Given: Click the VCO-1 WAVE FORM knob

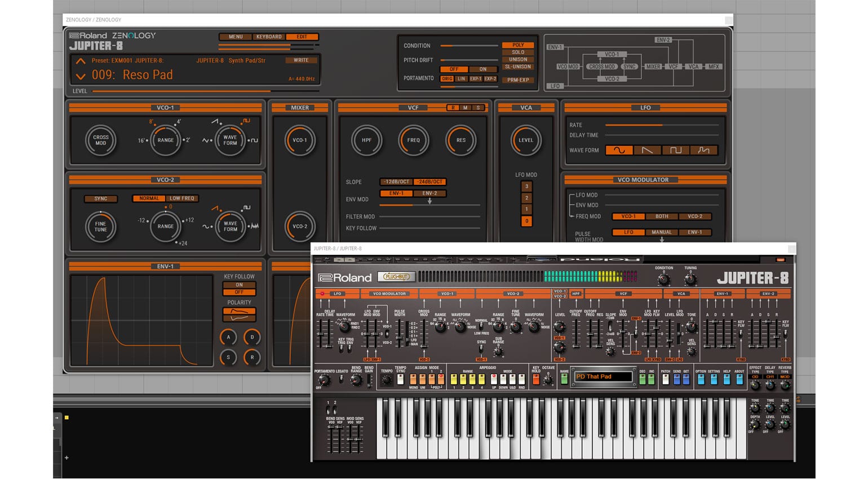Looking at the screenshot, I should point(230,140).
